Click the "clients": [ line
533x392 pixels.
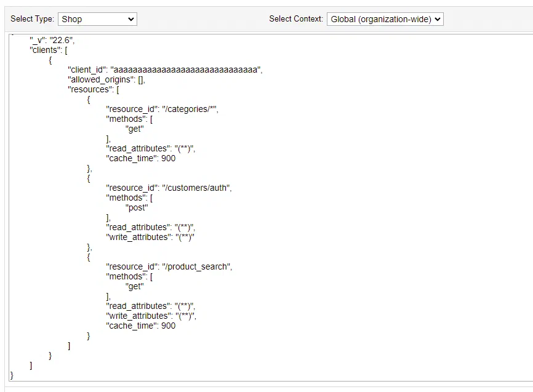(49, 50)
